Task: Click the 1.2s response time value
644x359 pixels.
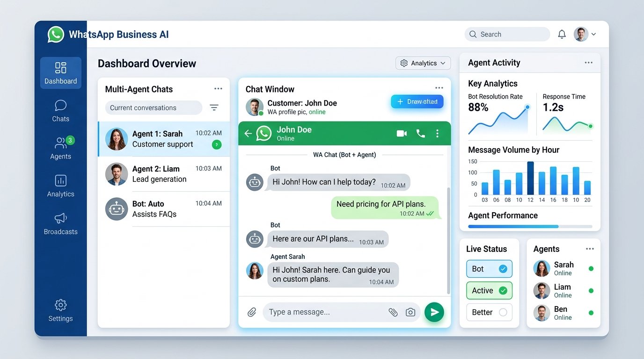Action: point(553,108)
